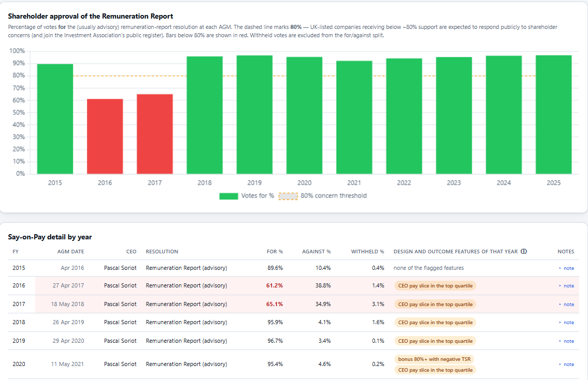The width and height of the screenshot is (588, 380).
Task: Click the 'WITHHELD %' column header
Action: [x=367, y=252]
